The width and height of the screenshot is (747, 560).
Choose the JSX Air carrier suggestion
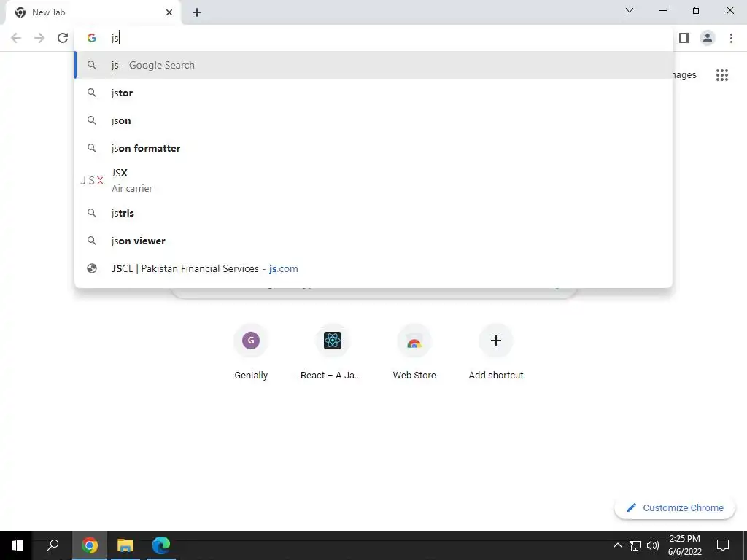373,181
